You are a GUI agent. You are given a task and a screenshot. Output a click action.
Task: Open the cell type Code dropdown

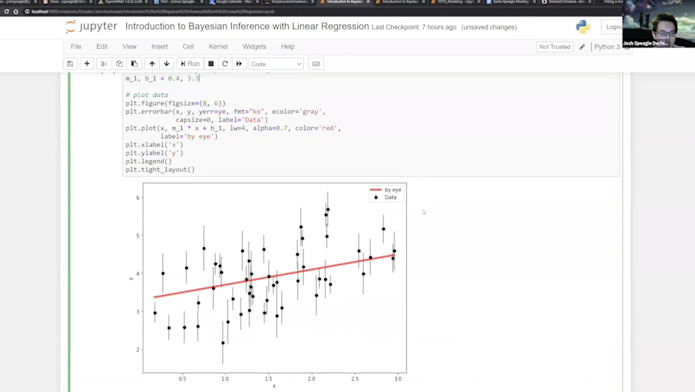276,64
